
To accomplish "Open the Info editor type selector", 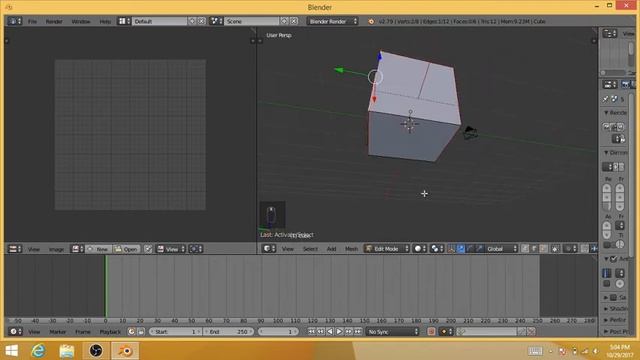I will click(15, 21).
